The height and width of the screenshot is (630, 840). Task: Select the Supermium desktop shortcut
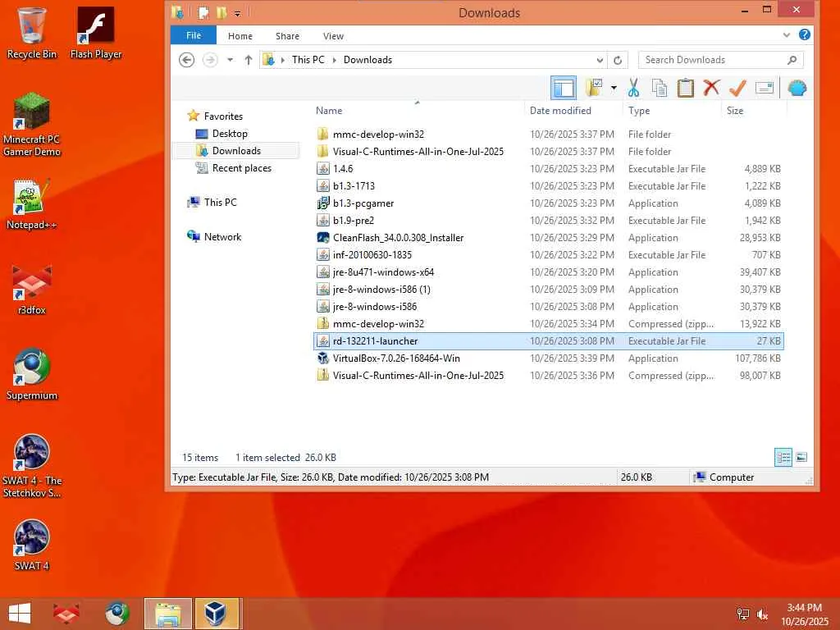click(32, 374)
